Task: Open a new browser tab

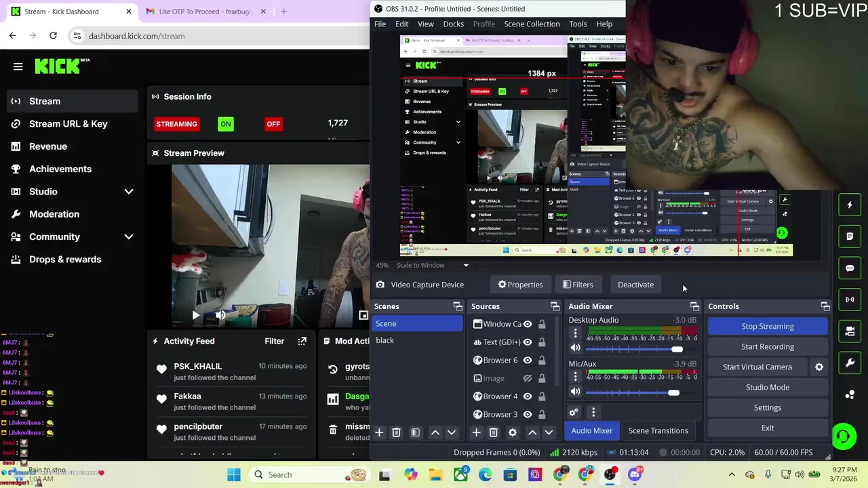Action: [x=283, y=11]
